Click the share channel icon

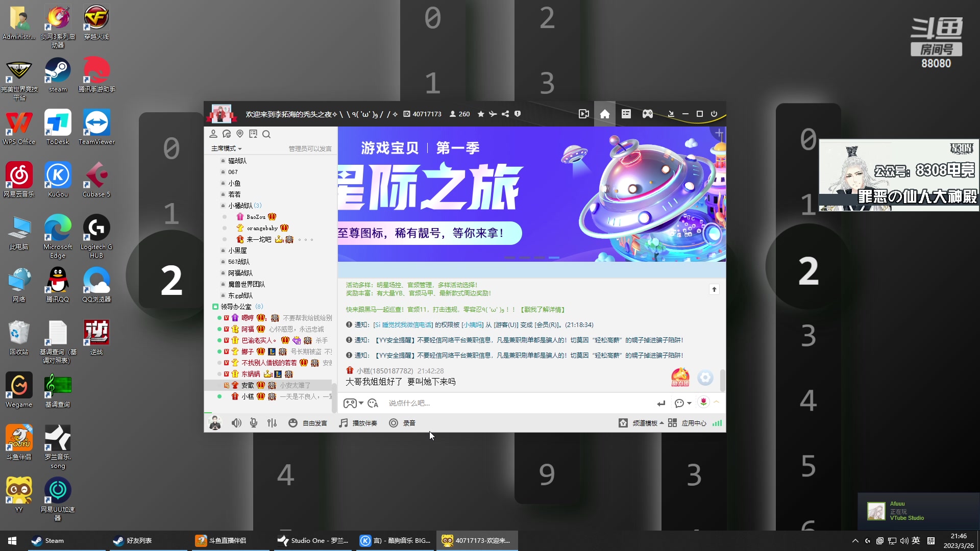point(505,114)
